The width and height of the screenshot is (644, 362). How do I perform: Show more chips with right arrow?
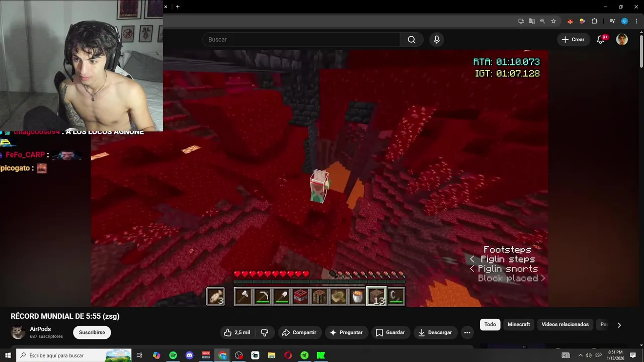coord(619,325)
